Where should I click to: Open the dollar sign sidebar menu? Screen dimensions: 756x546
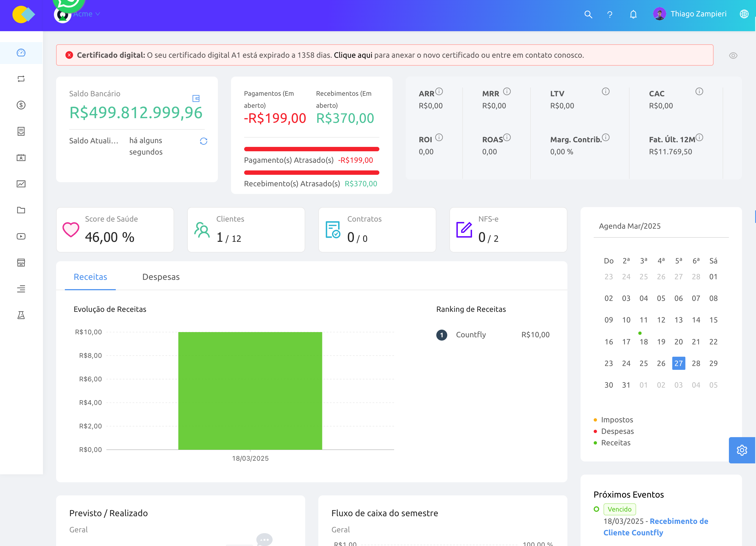(x=21, y=105)
